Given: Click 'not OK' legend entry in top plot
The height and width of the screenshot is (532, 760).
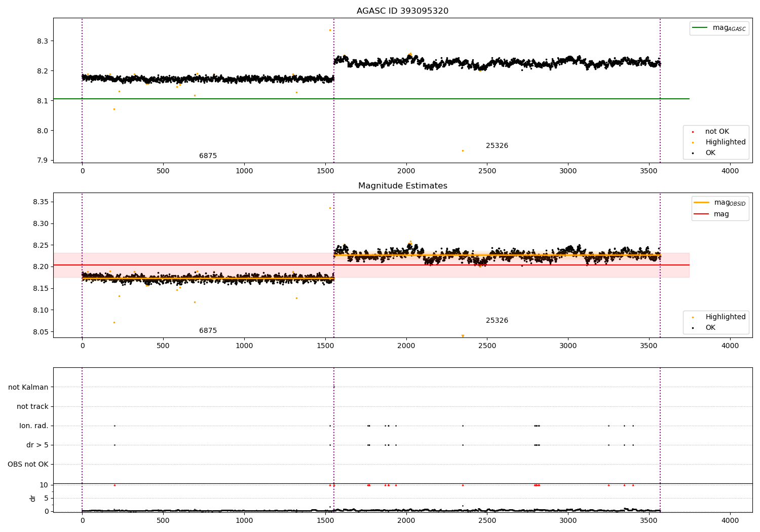Looking at the screenshot, I should (x=711, y=132).
